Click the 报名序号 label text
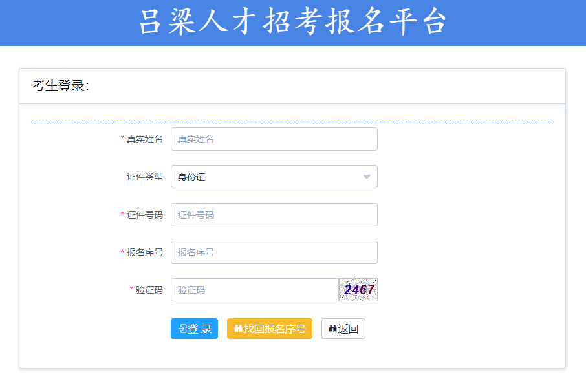Viewport: 586px width, 392px height. (x=144, y=252)
